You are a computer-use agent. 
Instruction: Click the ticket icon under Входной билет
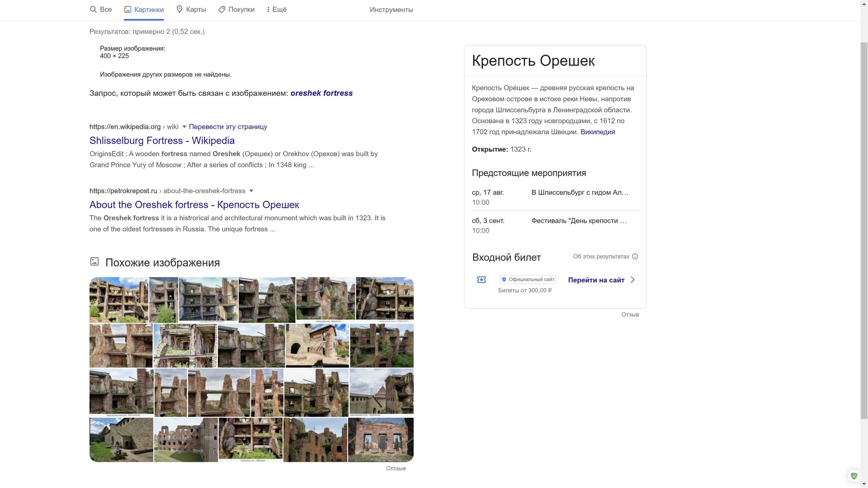[x=481, y=280]
